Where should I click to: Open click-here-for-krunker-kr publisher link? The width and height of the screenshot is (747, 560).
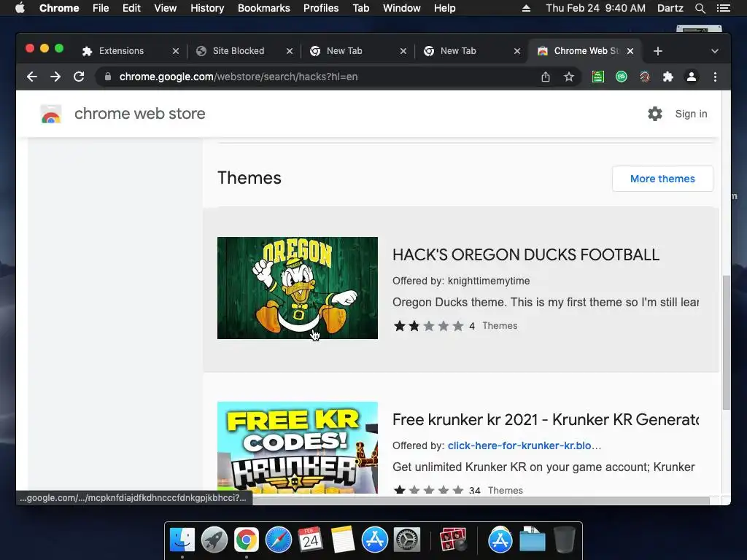(524, 446)
